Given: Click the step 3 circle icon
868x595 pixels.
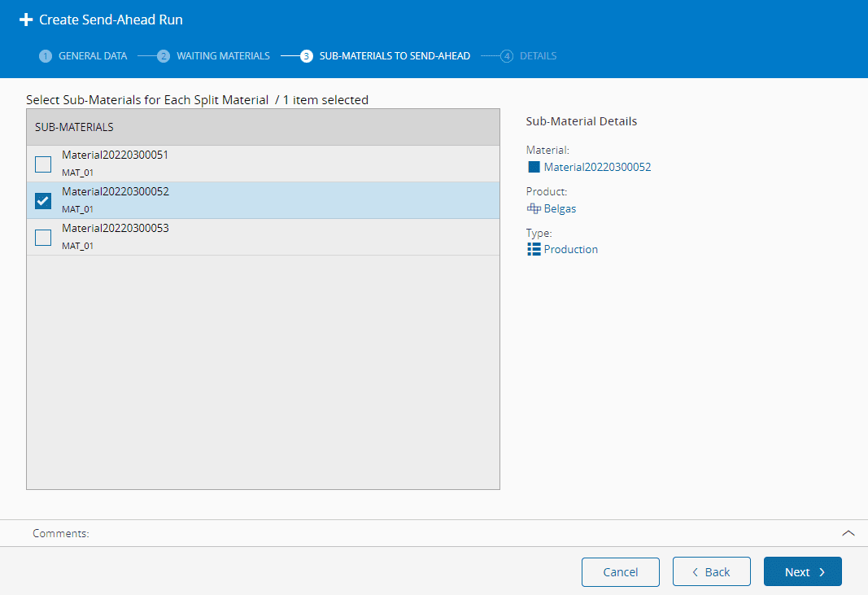Looking at the screenshot, I should [x=307, y=56].
